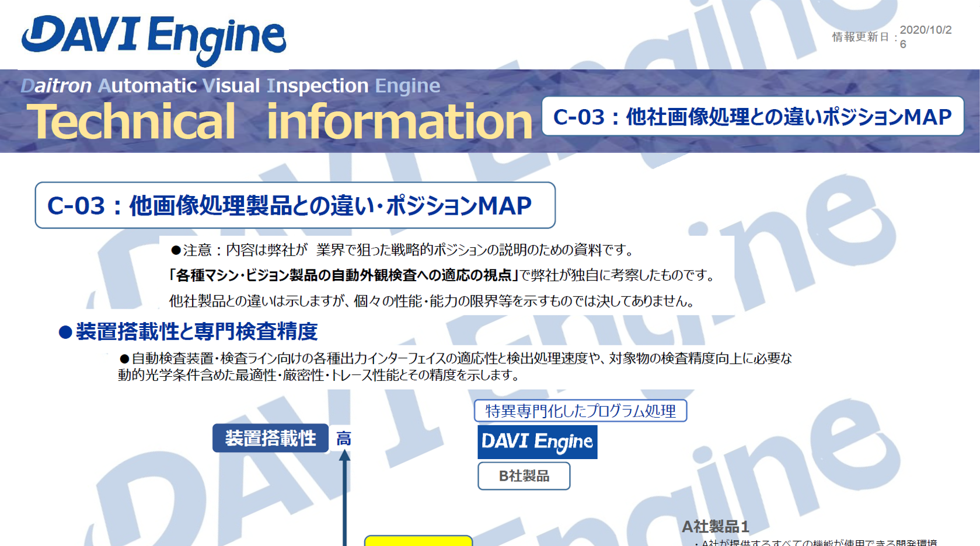Click the Daitron Automatic Visual Inspection Engine subtitle
The width and height of the screenshot is (980, 546).
pyautogui.click(x=230, y=86)
